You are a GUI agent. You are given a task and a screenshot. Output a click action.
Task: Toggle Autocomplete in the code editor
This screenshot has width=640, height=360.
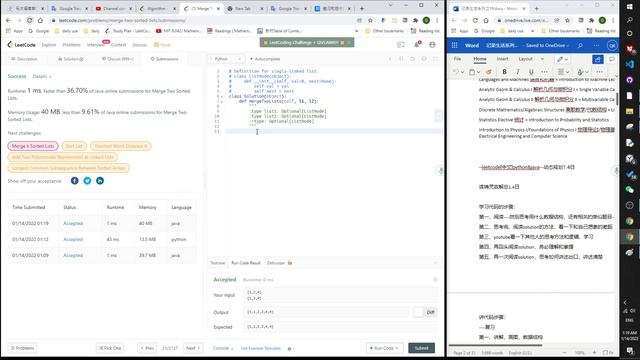[x=264, y=59]
